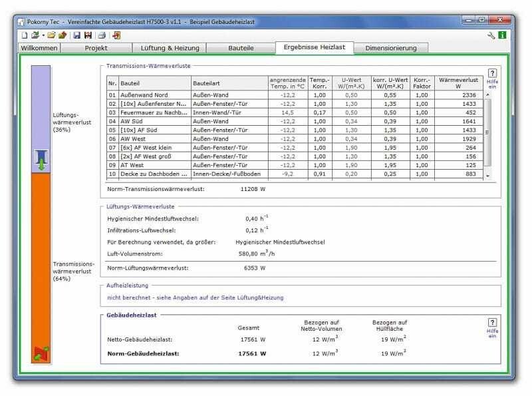Select the row [10x] Außenfenster N...
The image size is (532, 396).
pos(295,104)
